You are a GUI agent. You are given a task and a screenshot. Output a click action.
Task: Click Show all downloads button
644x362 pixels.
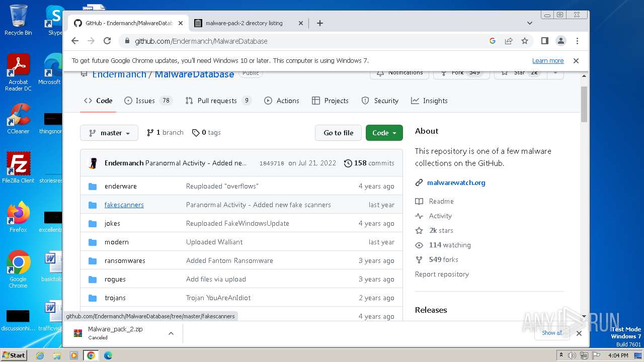[x=552, y=333]
